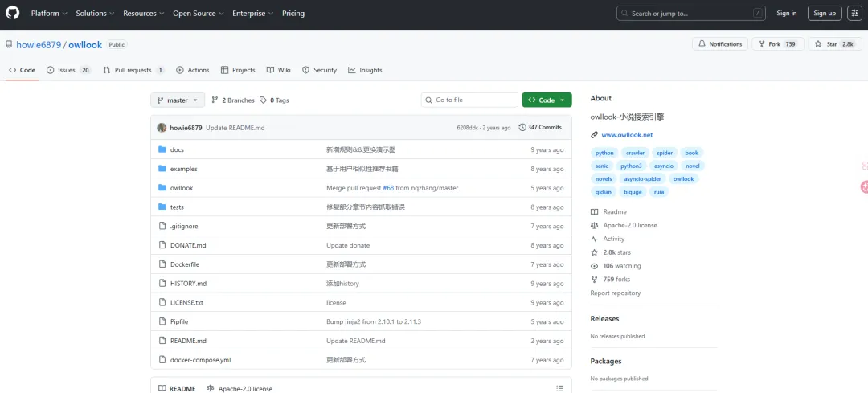
Task: Go to the Projects tab
Action: [237, 70]
